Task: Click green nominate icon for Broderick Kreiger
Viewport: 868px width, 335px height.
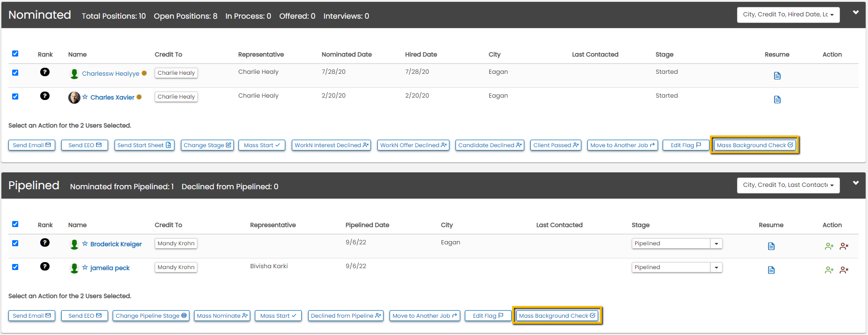Action: [829, 246]
